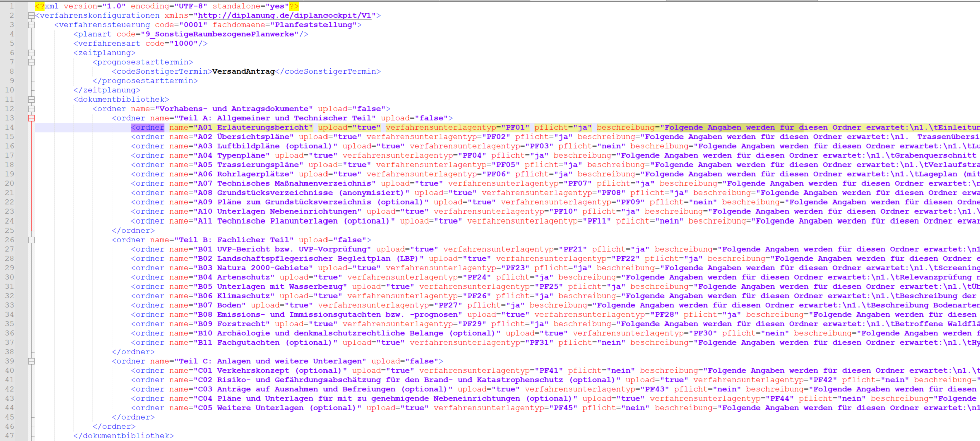Collapse the prognosestarttermin fold marker
This screenshot has width=980, height=441.
coord(31,62)
